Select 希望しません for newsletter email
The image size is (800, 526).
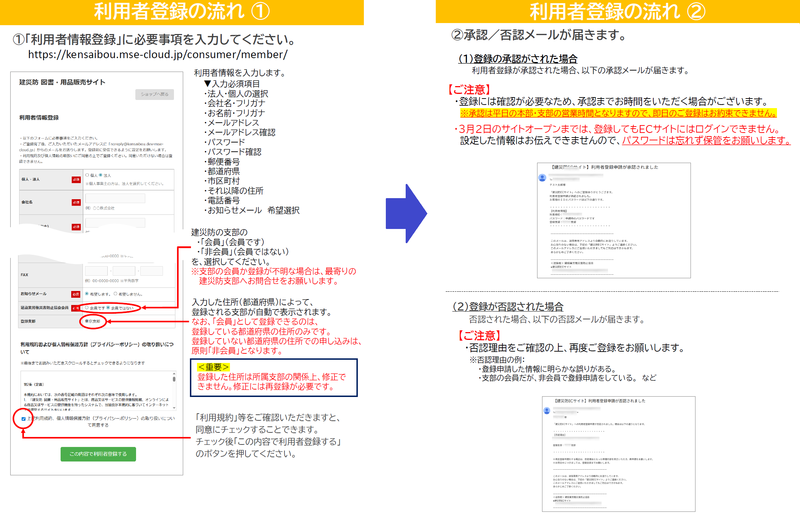tap(113, 295)
